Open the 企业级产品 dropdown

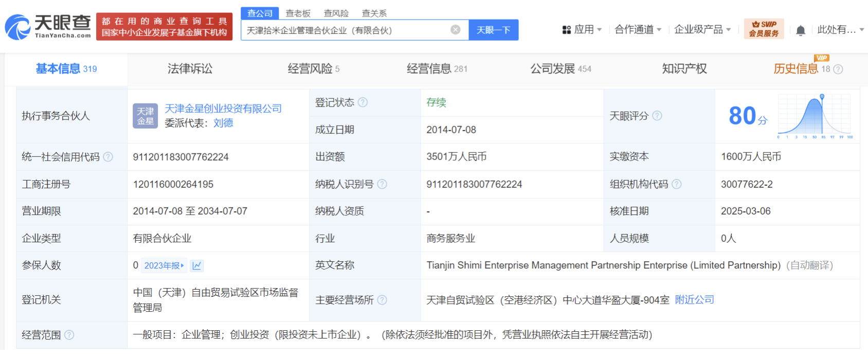[702, 30]
